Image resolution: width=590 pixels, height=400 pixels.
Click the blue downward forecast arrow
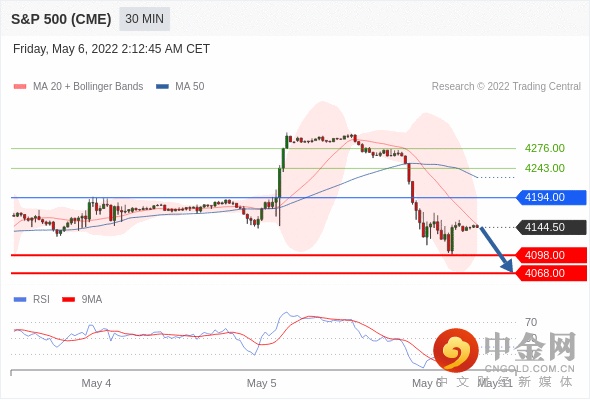[x=497, y=249]
